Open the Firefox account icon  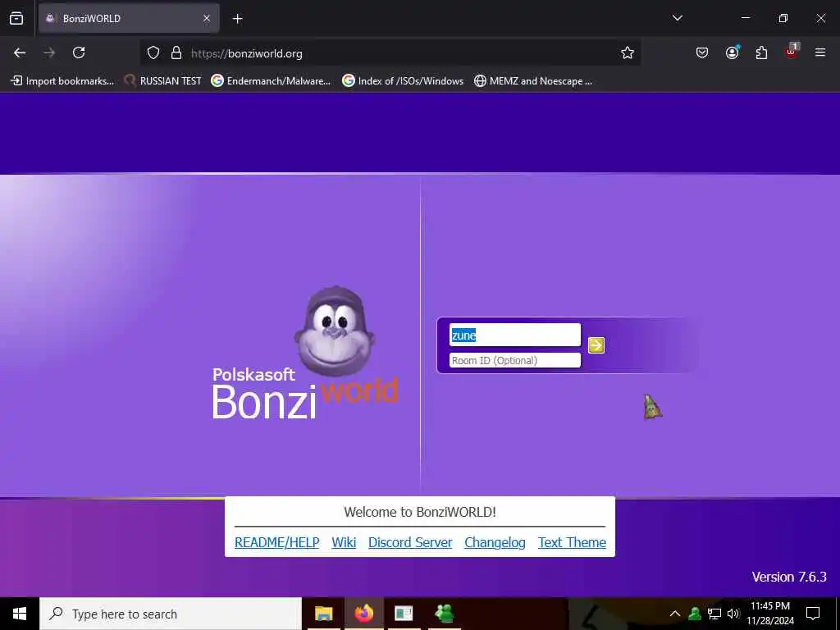tap(732, 52)
